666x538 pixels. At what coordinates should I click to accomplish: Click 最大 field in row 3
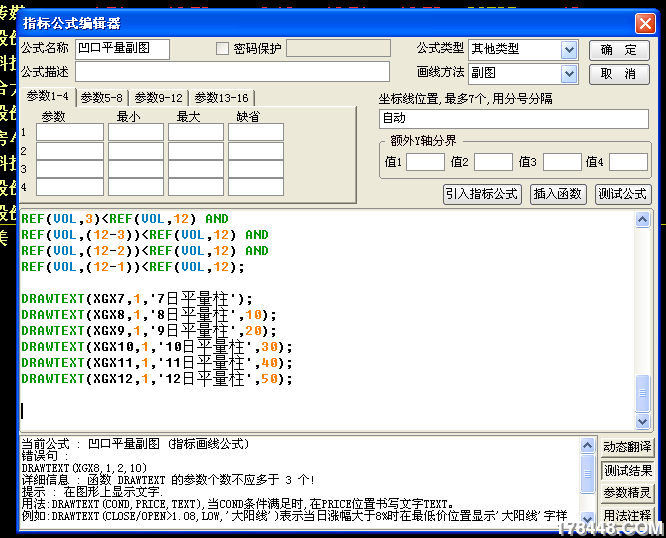pyautogui.click(x=196, y=169)
